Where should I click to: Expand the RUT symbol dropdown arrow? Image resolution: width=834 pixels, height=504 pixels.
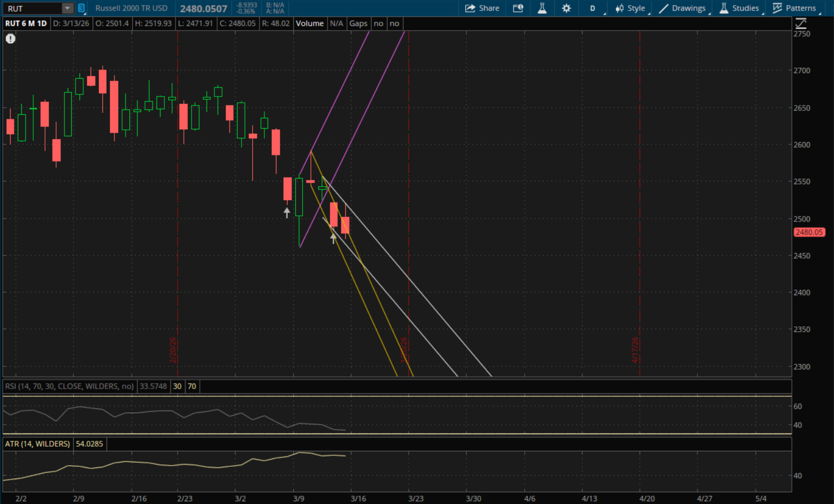67,8
